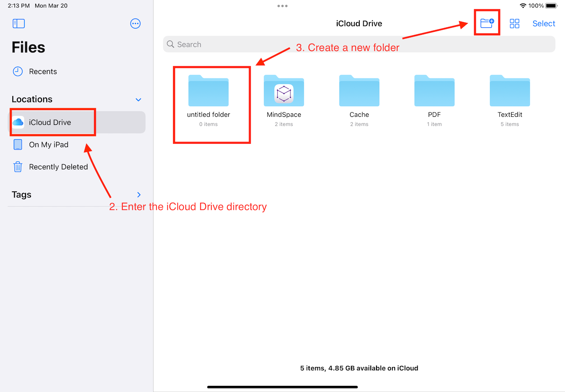
Task: Open the Cache folder
Action: coord(359,91)
